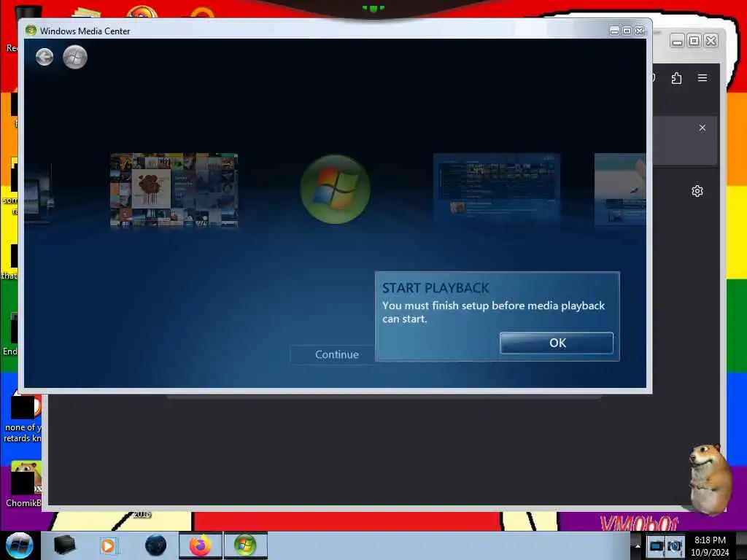Switch to Firefox in the taskbar
747x560 pixels.
[201, 545]
